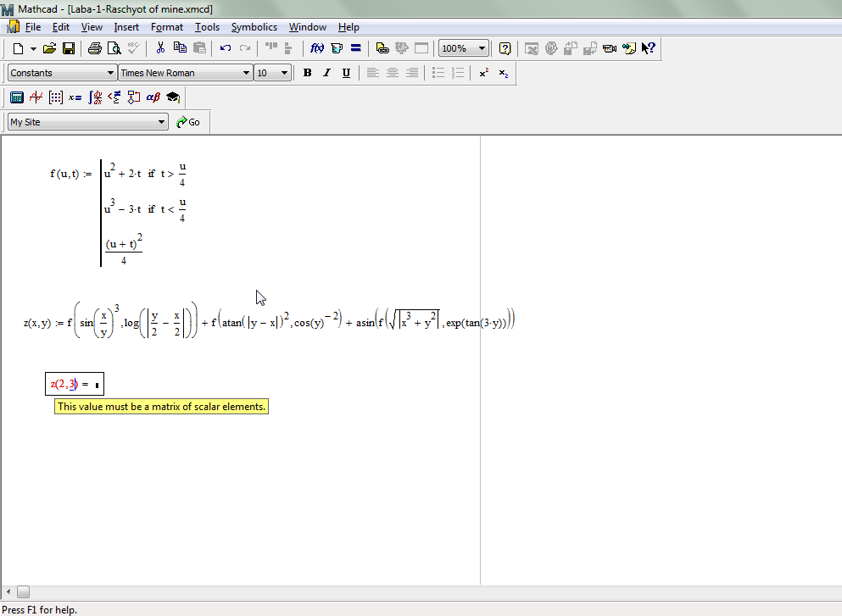842x616 pixels.
Task: Click the Insert Function f(x) icon
Action: pos(317,48)
